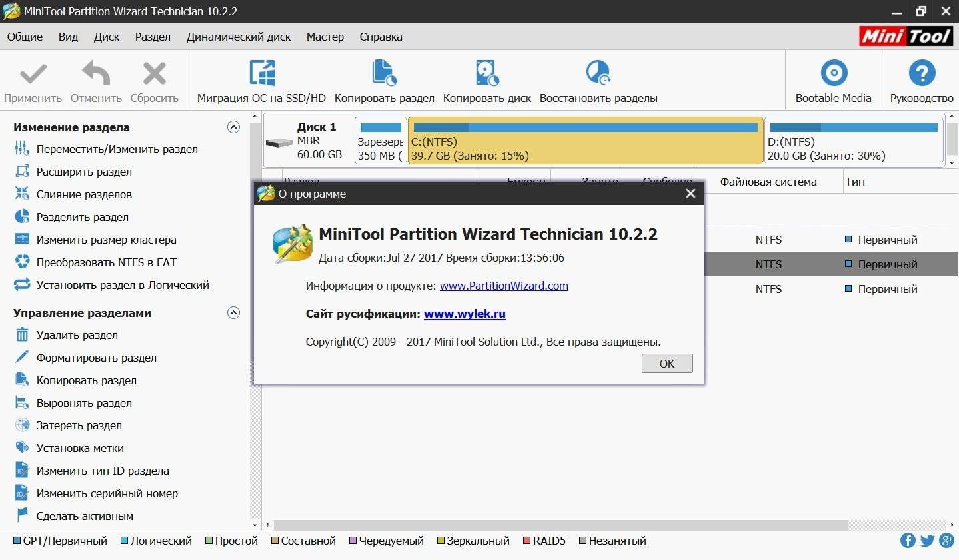Open Восстановить разделы wizard
The width and height of the screenshot is (959, 560).
click(x=598, y=83)
